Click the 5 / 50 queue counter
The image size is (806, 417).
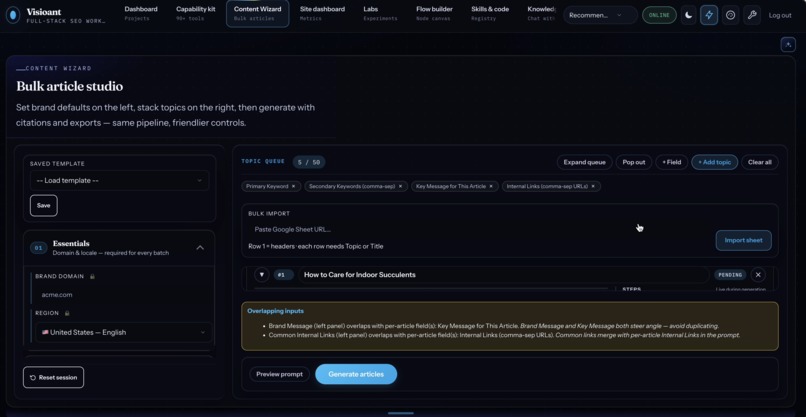308,162
